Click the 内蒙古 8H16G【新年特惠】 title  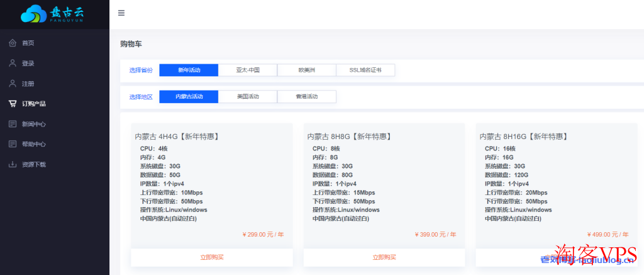coord(524,137)
